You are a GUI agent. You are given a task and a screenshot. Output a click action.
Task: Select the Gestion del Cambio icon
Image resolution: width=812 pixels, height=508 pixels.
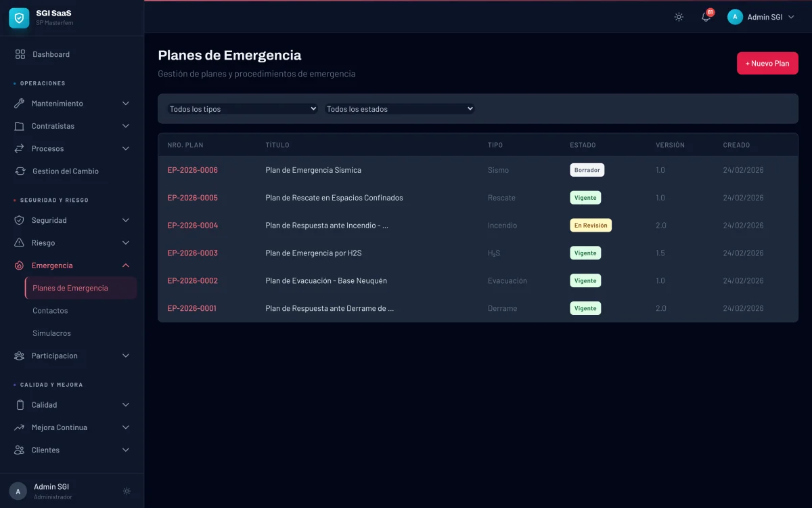pyautogui.click(x=20, y=171)
